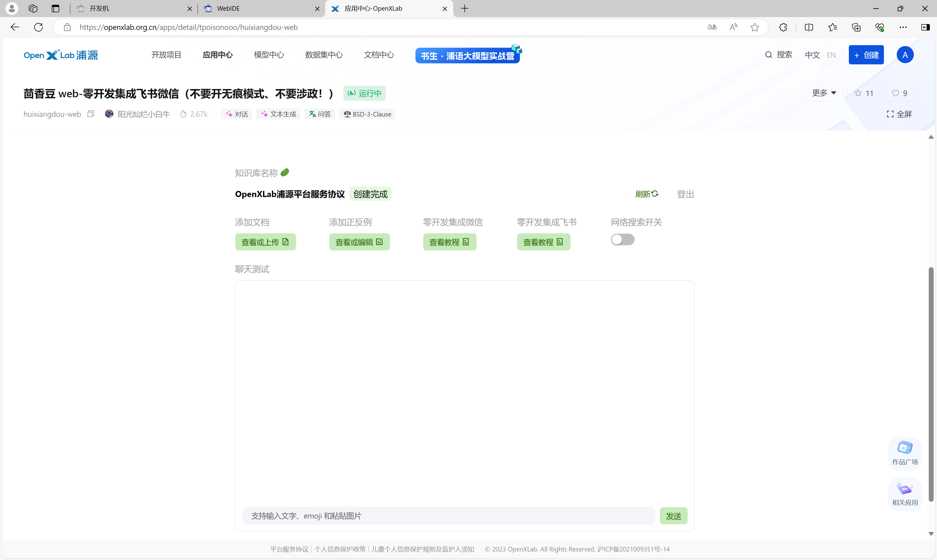Refresh the knowledge base with 刷新
Image resolution: width=937 pixels, height=560 pixels.
(646, 194)
